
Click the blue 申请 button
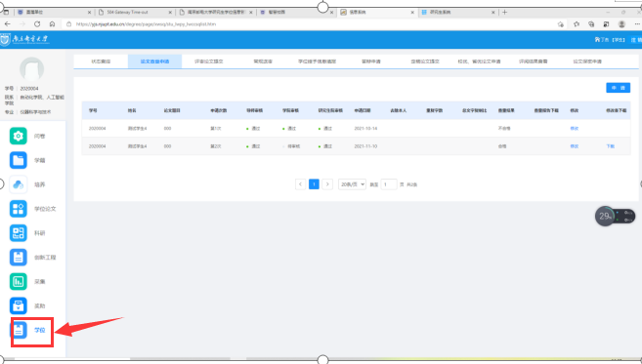(x=618, y=88)
